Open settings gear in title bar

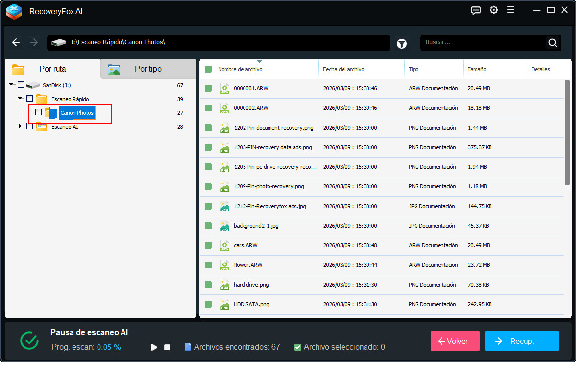(x=494, y=10)
